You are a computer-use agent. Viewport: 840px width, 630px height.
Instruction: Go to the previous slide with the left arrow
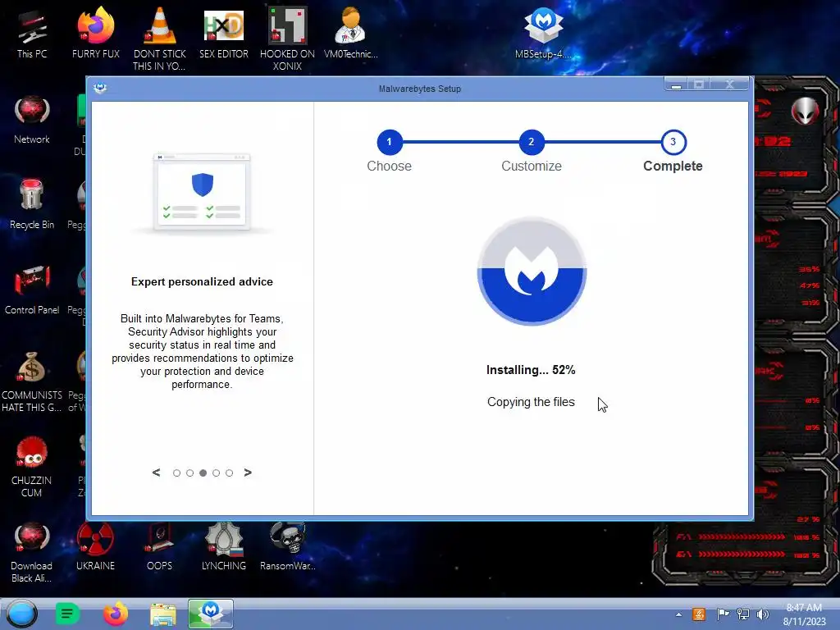click(156, 472)
